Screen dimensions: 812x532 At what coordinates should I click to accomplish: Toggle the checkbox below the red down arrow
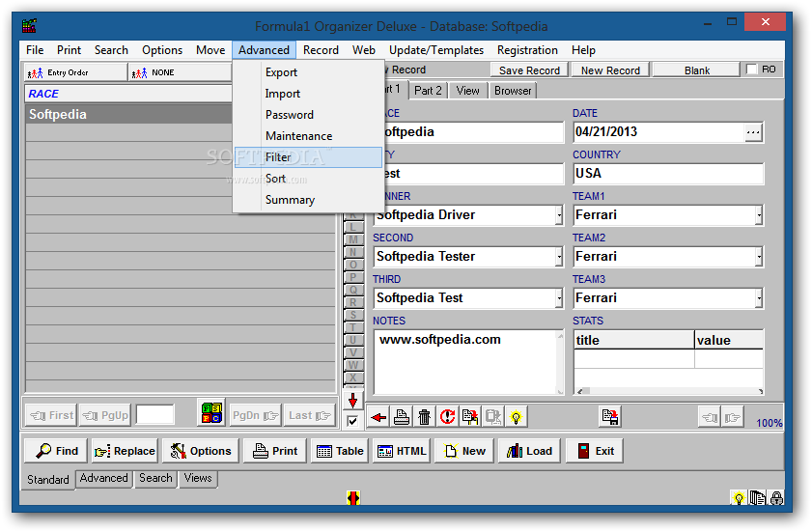tap(352, 421)
